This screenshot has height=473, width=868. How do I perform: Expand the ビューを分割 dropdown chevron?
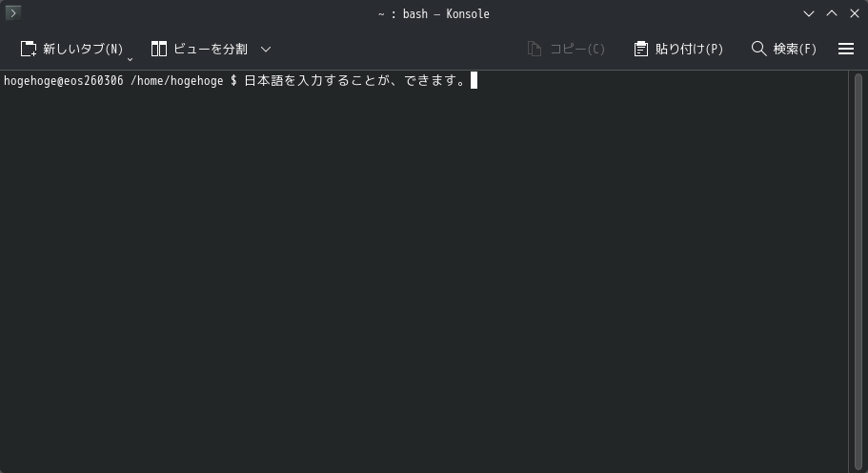coord(266,49)
